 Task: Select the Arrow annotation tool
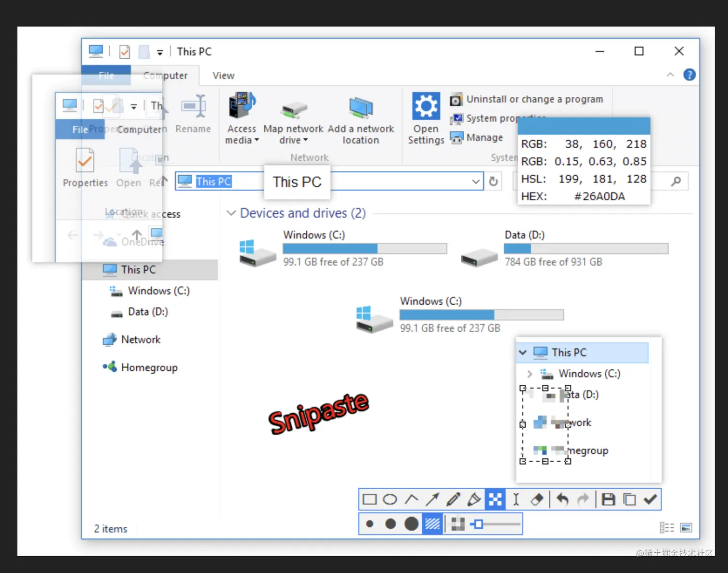point(432,499)
